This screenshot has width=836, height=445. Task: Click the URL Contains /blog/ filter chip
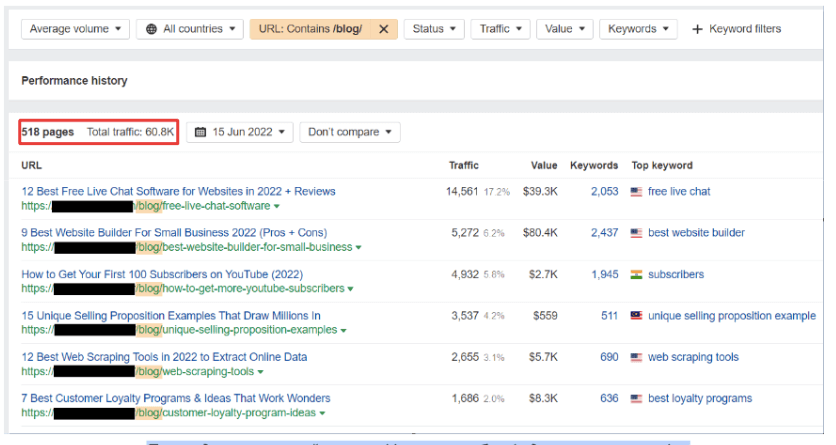click(311, 29)
